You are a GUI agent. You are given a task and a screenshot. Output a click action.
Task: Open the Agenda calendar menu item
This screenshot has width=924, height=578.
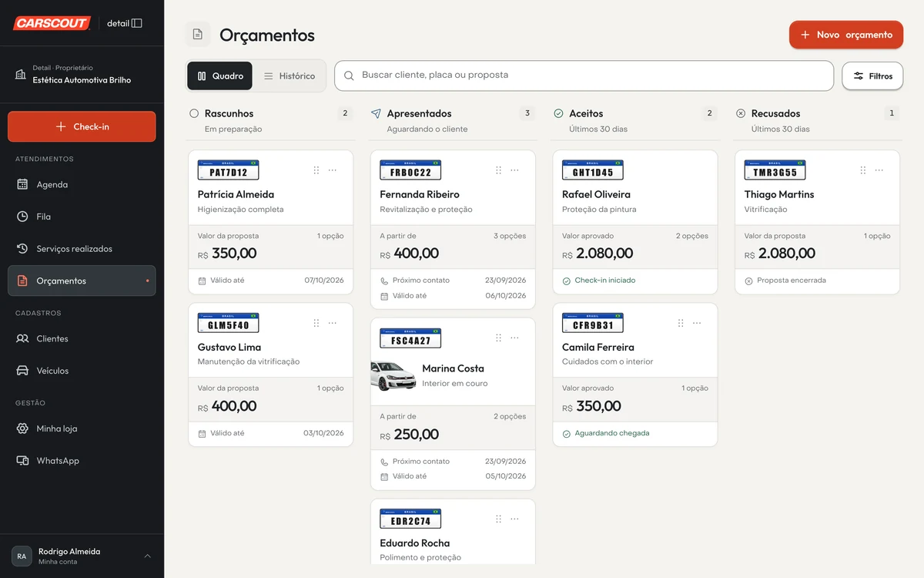(82, 184)
